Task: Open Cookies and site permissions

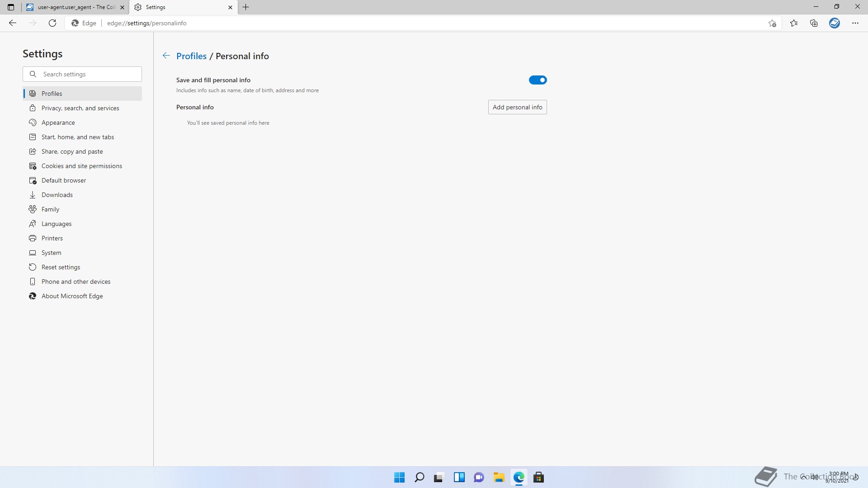Action: (x=81, y=166)
